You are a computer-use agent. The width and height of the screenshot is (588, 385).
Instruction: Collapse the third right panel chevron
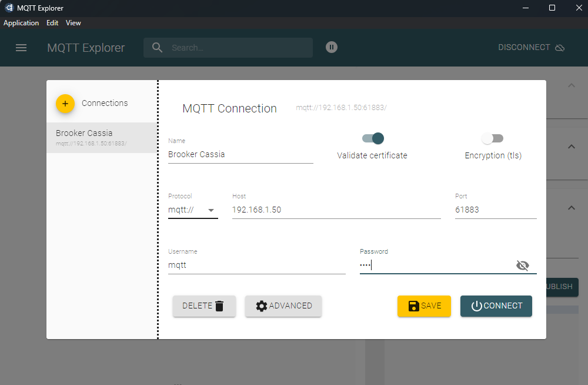571,208
